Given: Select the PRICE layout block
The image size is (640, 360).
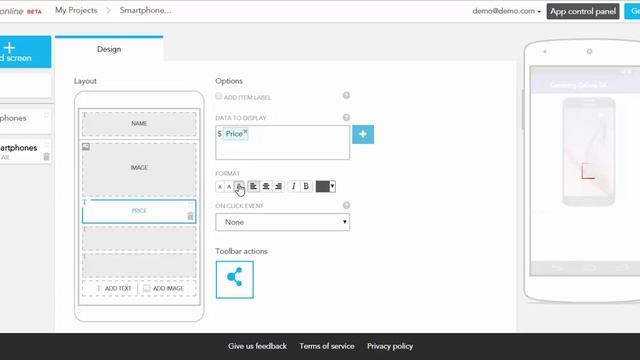Looking at the screenshot, I should (x=139, y=211).
